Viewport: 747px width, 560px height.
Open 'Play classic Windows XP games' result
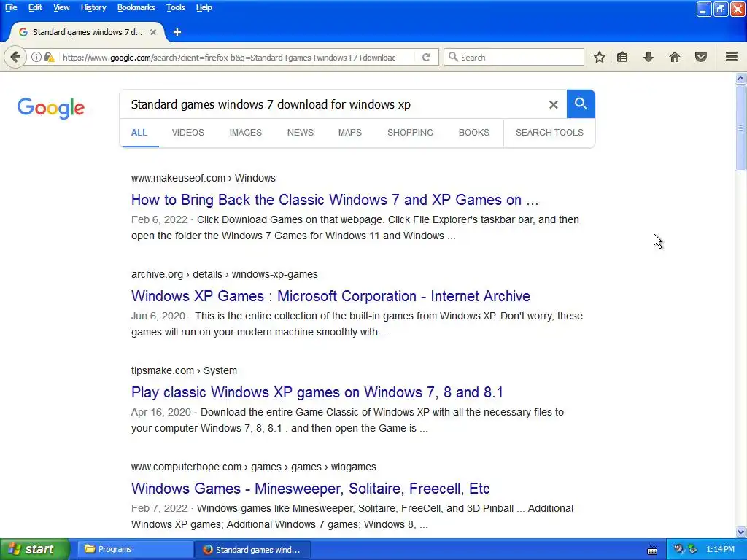click(x=317, y=392)
